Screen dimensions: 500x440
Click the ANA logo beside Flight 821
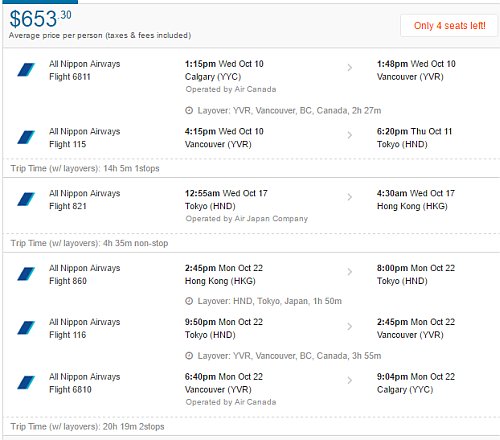click(x=26, y=199)
